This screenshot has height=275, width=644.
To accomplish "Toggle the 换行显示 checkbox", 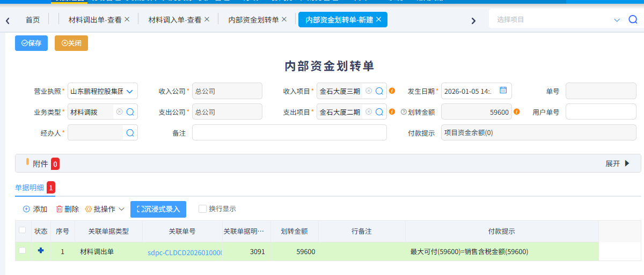I will [202, 209].
